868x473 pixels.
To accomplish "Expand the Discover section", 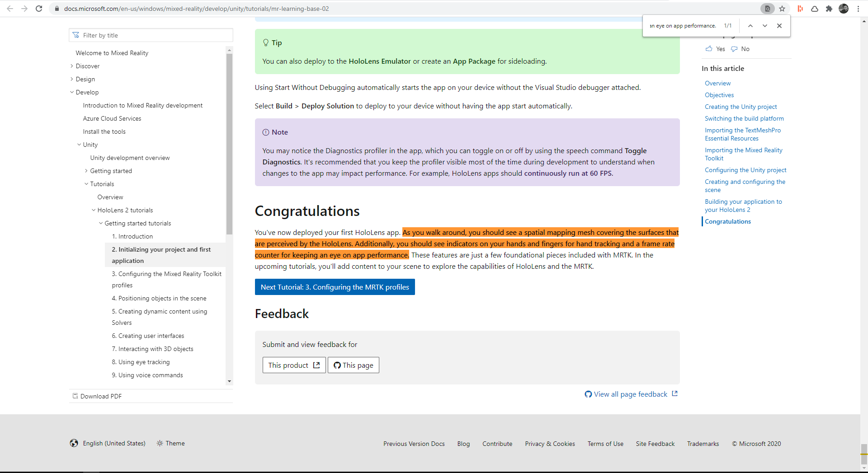I will tap(72, 66).
